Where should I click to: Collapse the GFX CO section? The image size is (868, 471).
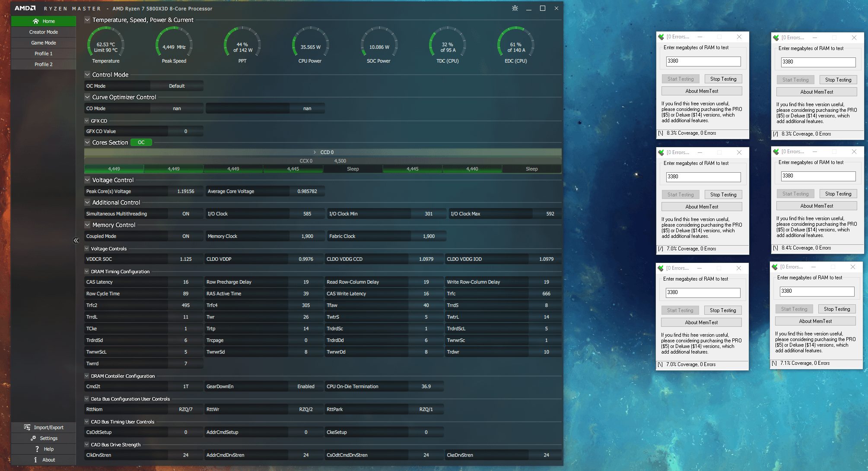coord(87,121)
